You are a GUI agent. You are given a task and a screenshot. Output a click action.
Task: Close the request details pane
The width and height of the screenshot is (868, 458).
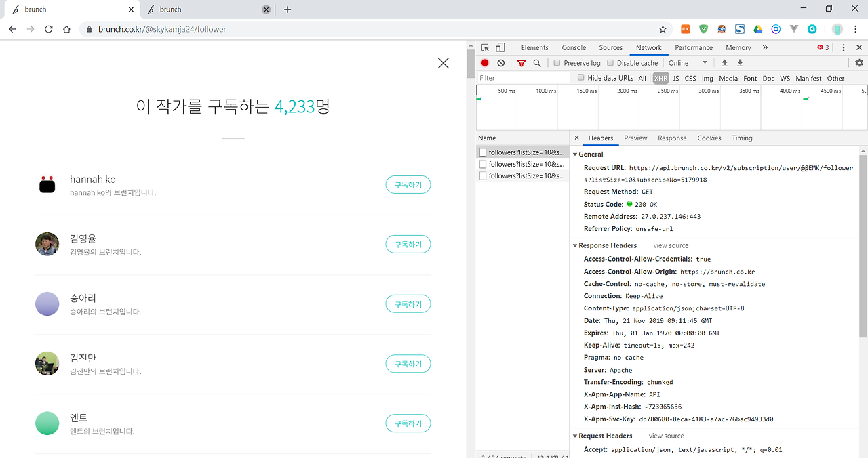coord(577,138)
